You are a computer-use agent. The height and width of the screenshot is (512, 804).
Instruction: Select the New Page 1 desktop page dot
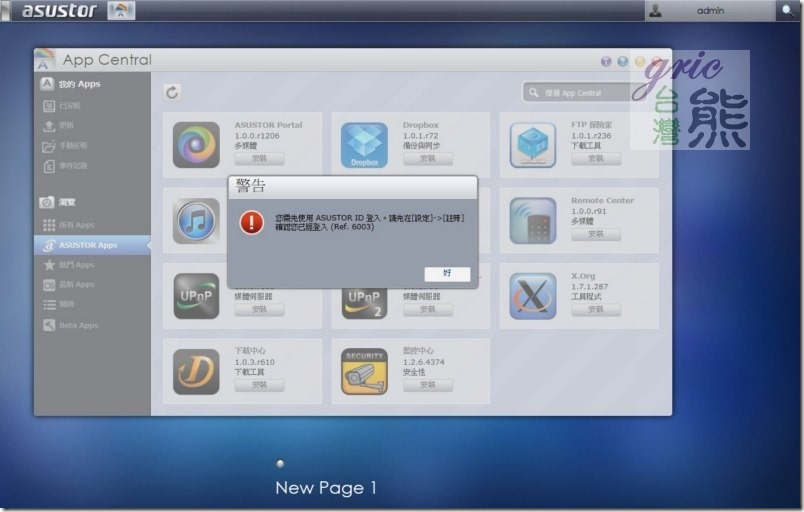[x=280, y=463]
